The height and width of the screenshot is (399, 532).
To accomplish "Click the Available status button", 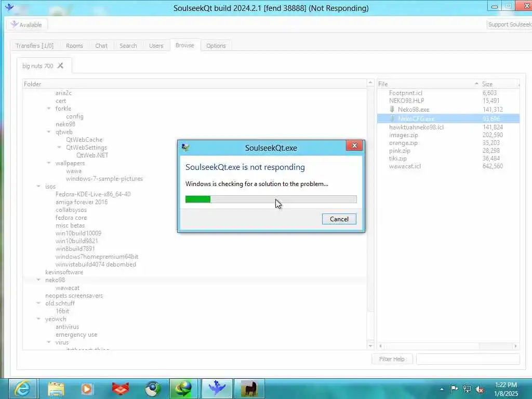I will pyautogui.click(x=27, y=25).
